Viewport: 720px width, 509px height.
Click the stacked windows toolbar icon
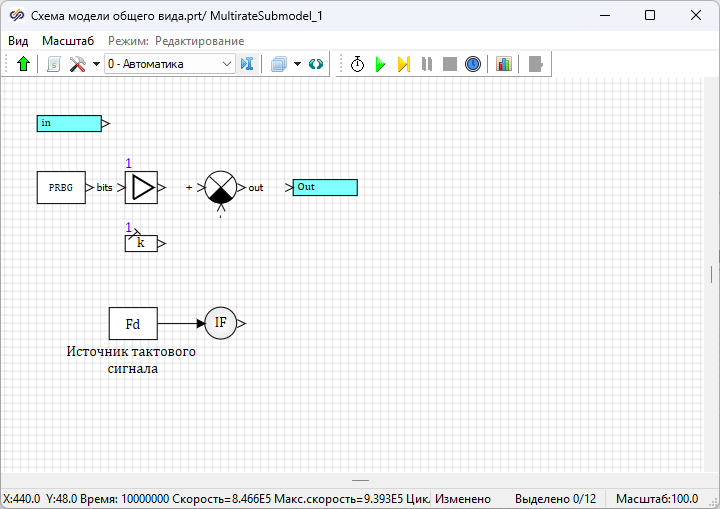(279, 64)
